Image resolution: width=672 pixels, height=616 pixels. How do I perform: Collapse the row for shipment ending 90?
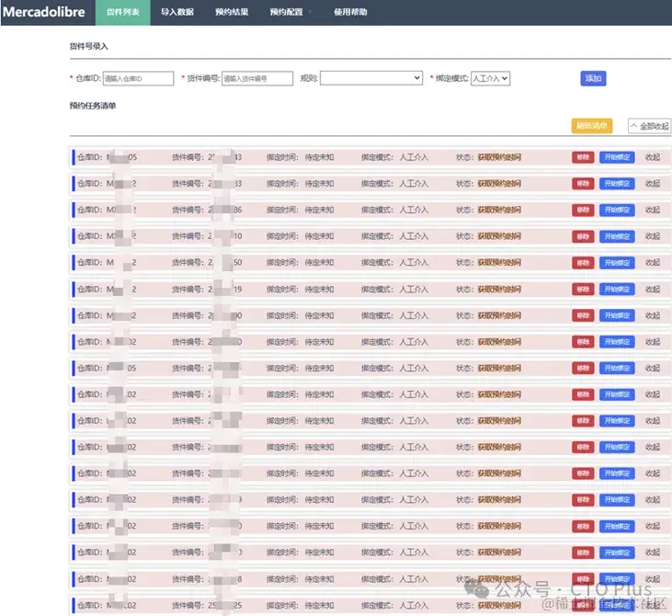coord(653,315)
